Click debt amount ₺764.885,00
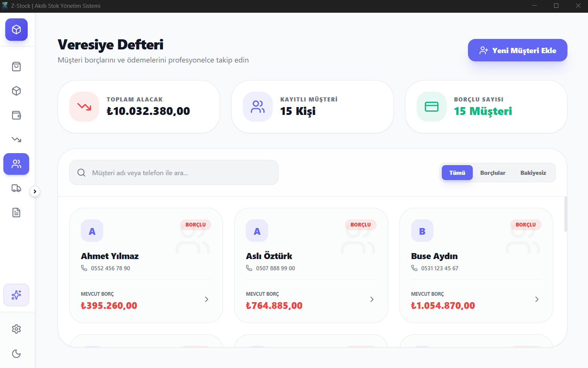 (274, 305)
